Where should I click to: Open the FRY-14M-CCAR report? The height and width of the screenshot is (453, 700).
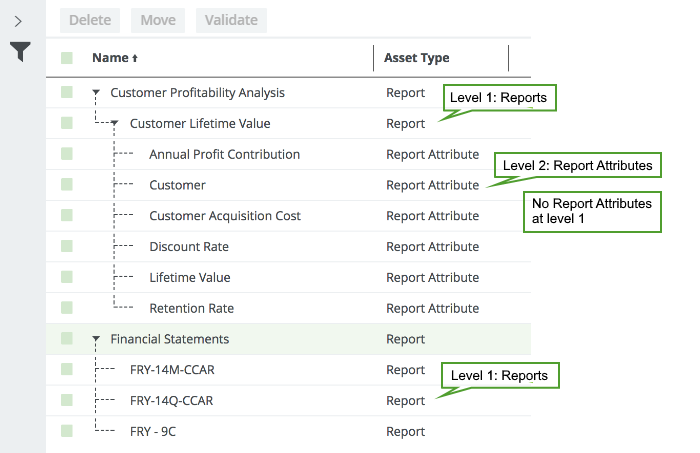pyautogui.click(x=172, y=370)
